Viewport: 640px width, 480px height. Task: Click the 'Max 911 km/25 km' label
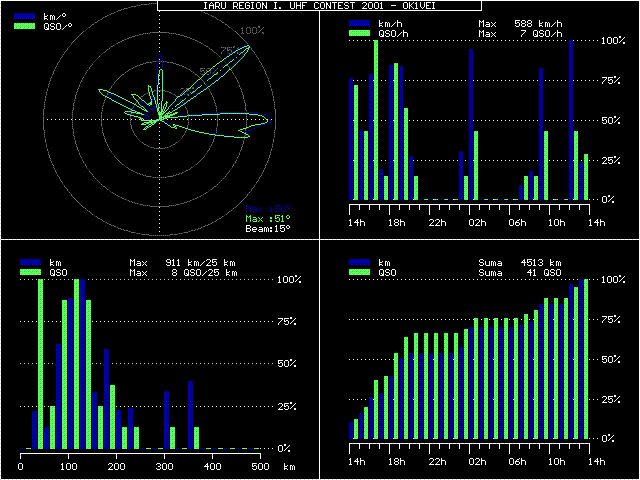pos(187,262)
